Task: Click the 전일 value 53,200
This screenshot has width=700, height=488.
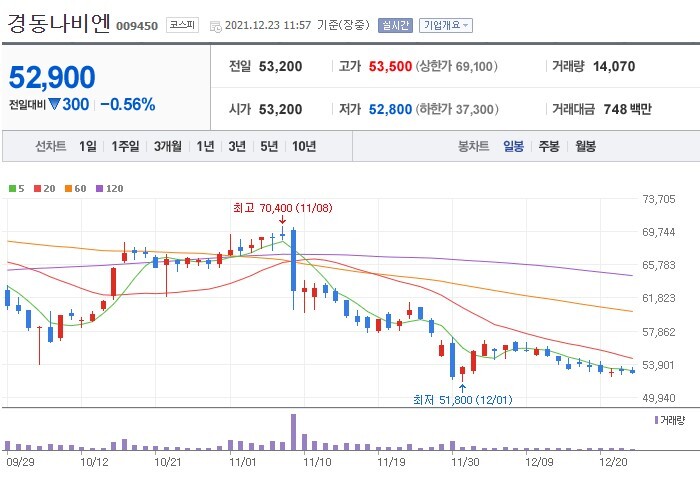Action: pyautogui.click(x=280, y=67)
